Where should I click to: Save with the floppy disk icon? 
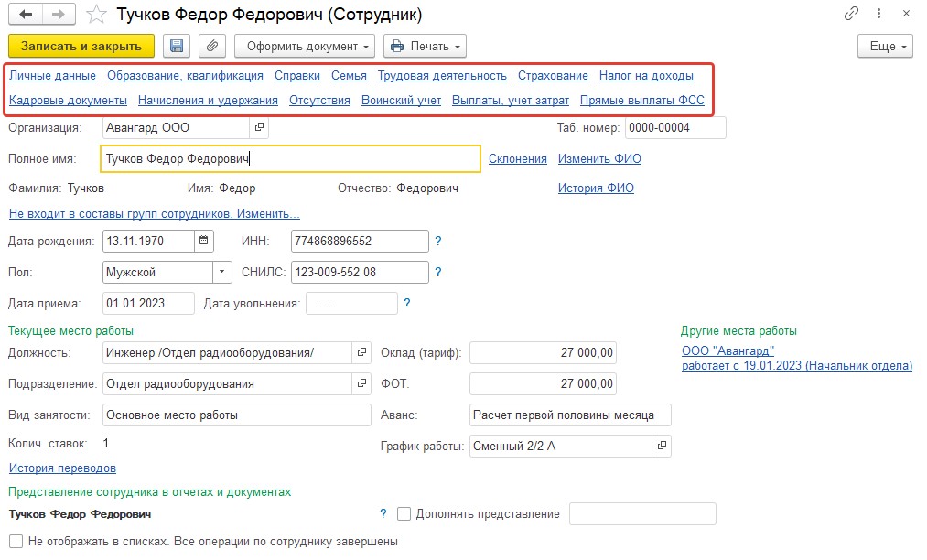point(177,46)
